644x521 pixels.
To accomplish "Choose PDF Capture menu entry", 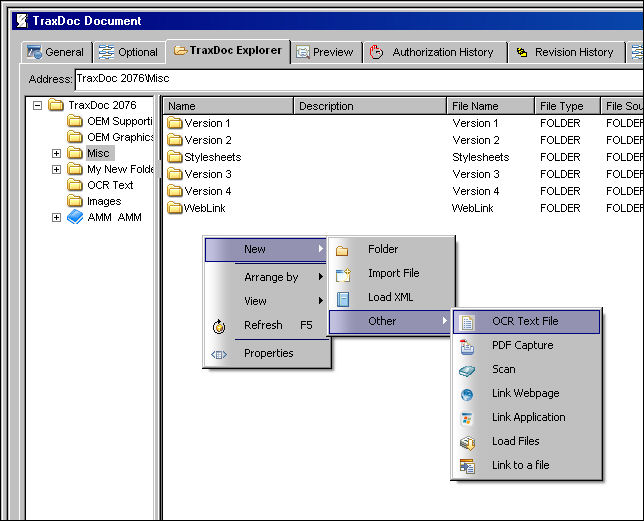I will 527,346.
